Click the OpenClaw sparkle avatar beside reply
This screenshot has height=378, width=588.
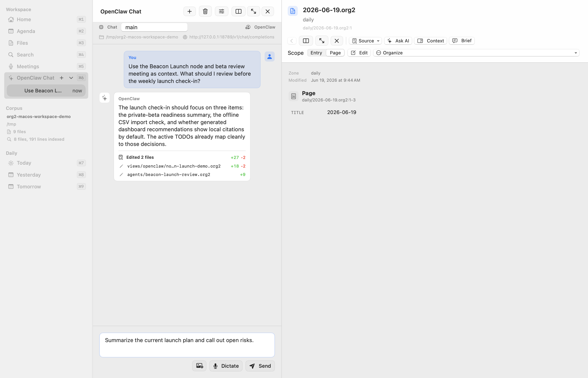pos(105,98)
